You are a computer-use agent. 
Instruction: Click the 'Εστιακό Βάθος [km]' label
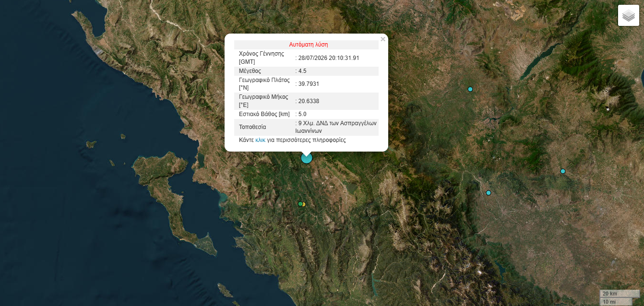pyautogui.click(x=264, y=114)
